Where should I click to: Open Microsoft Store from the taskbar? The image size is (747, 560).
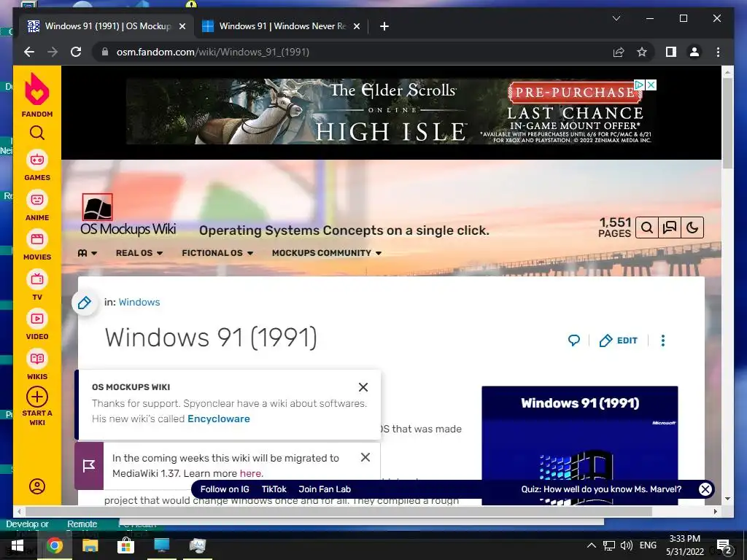click(125, 545)
